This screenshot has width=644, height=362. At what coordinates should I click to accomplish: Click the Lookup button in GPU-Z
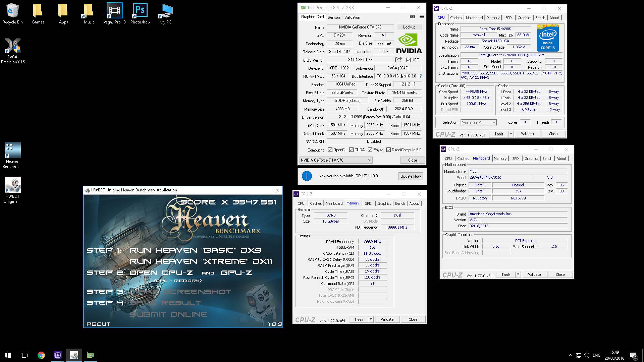[x=409, y=27]
